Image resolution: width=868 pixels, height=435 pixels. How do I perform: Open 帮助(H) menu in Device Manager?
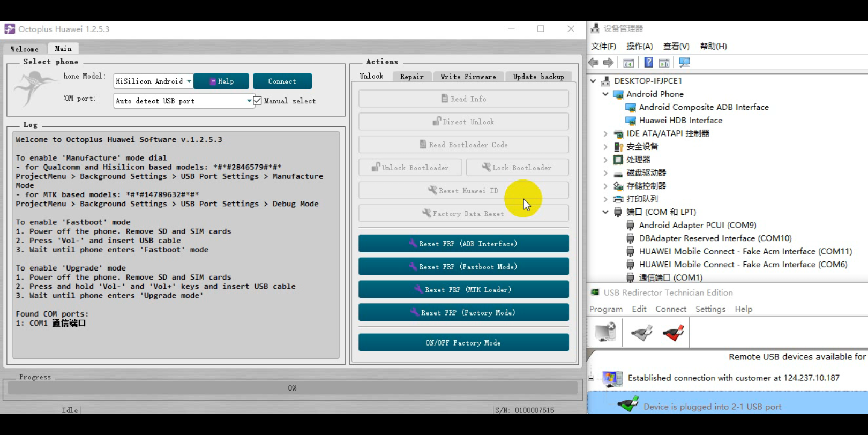coord(713,47)
